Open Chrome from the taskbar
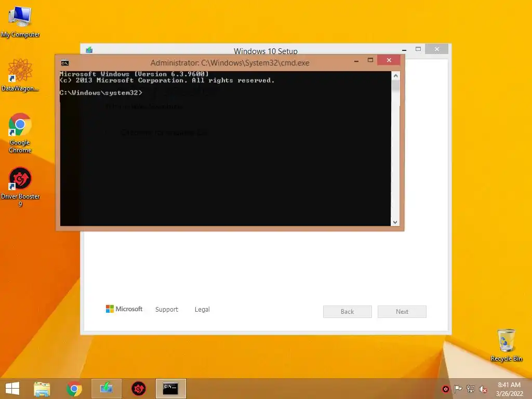The height and width of the screenshot is (399, 532). click(74, 389)
